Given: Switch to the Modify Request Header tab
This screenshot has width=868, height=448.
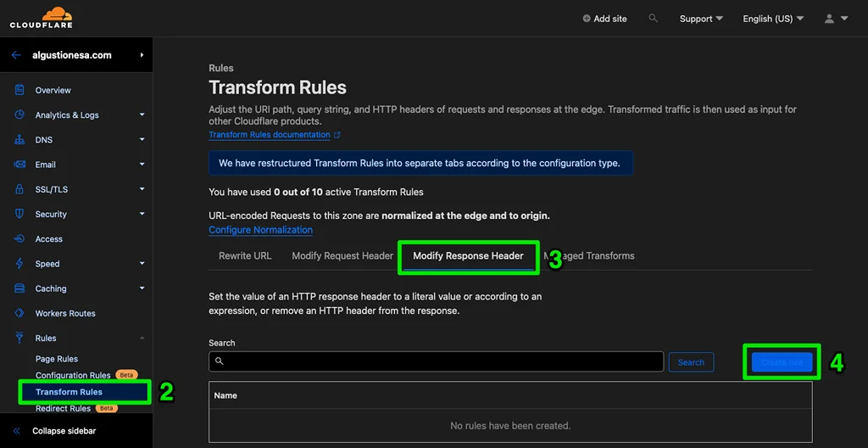Looking at the screenshot, I should 342,255.
